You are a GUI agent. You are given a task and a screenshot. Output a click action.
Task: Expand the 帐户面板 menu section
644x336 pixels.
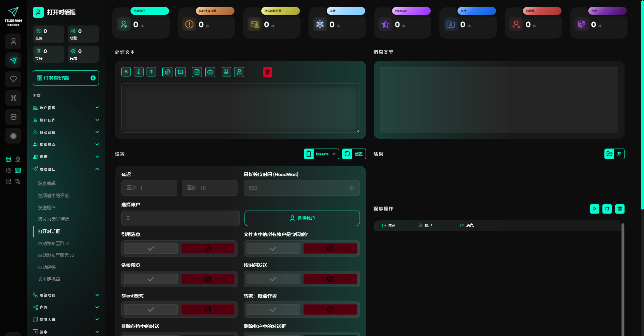[66, 108]
